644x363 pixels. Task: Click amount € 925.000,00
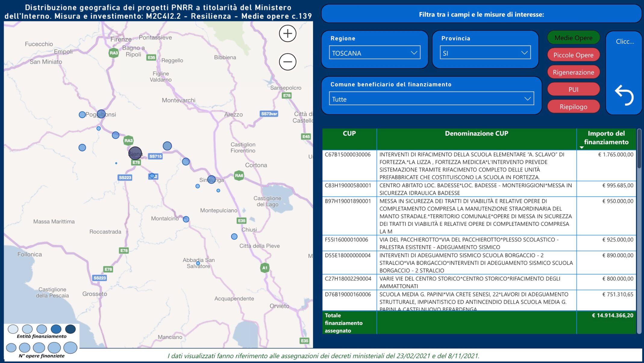[618, 240]
